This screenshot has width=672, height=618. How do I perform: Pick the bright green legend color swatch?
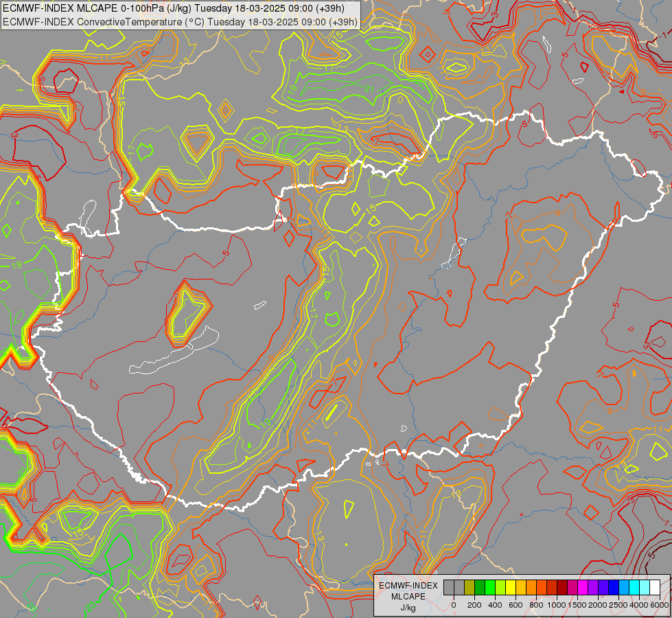[490, 587]
